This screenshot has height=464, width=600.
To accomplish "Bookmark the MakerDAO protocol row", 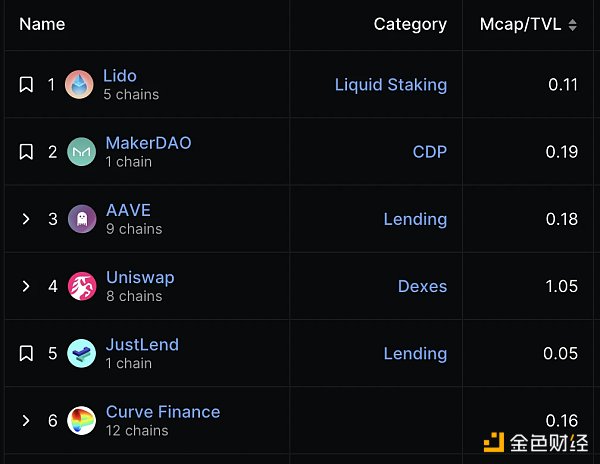I will (x=27, y=152).
